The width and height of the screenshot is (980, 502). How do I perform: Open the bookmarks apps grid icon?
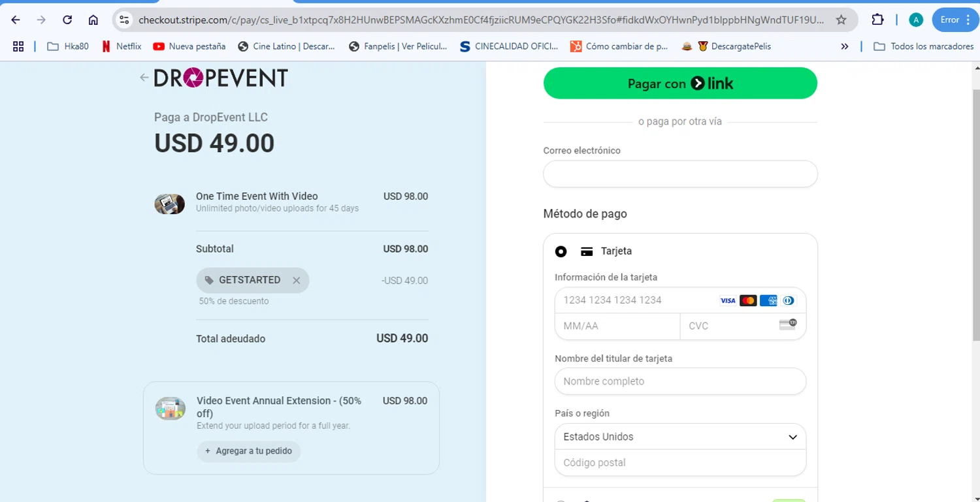(x=18, y=46)
